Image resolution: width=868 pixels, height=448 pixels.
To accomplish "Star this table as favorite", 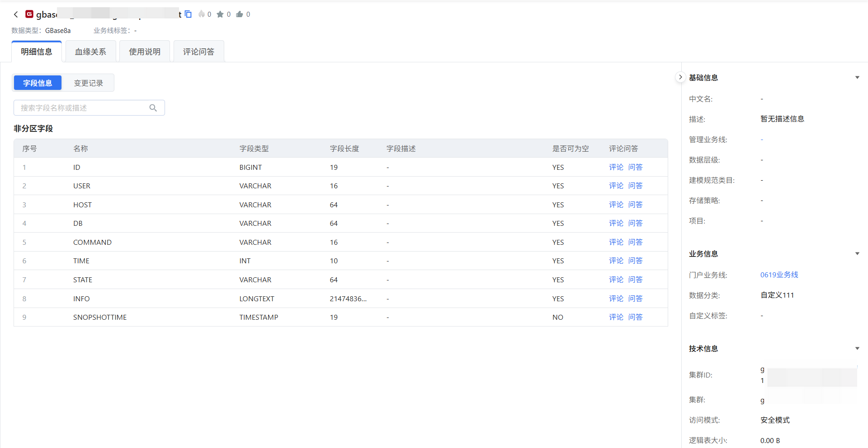I will (220, 14).
